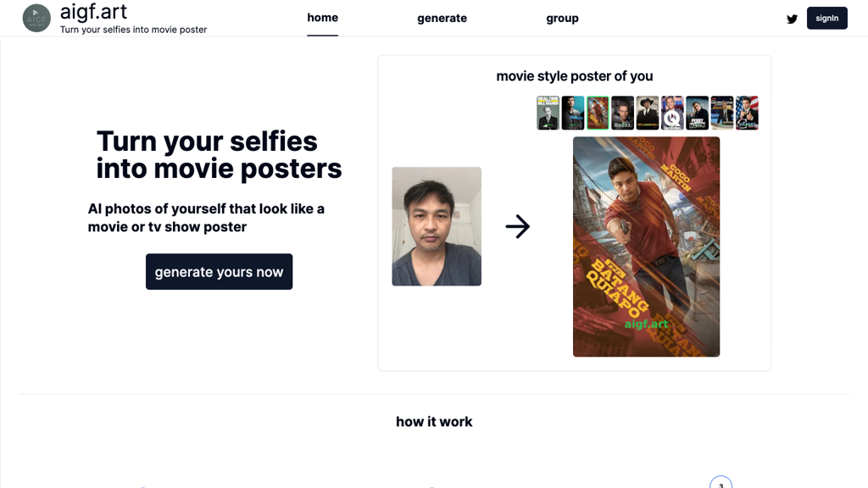Select the first poster thumbnail with white title text
Screen dimensions: 868x488
(548, 113)
